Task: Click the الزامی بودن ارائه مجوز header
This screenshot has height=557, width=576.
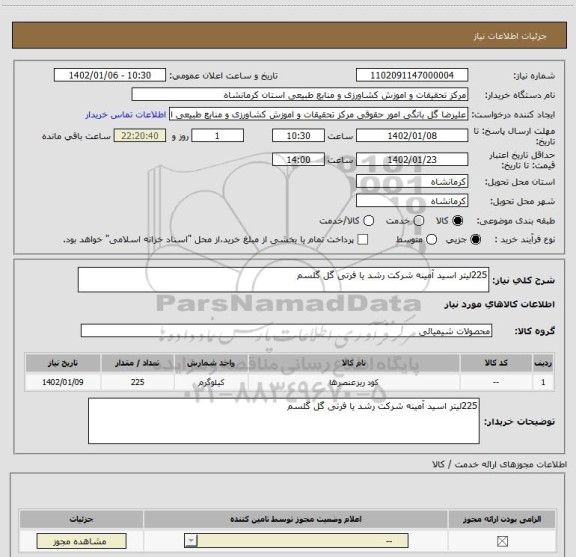Action: pos(502,519)
